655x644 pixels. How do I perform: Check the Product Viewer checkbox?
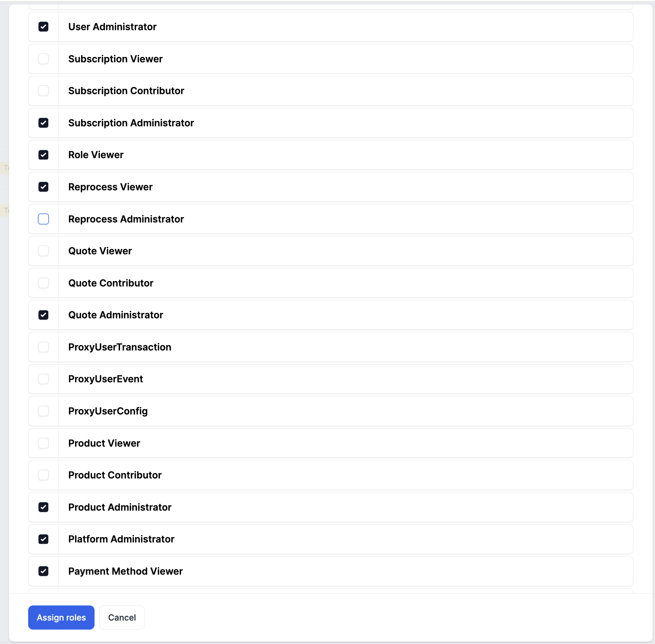pos(43,443)
